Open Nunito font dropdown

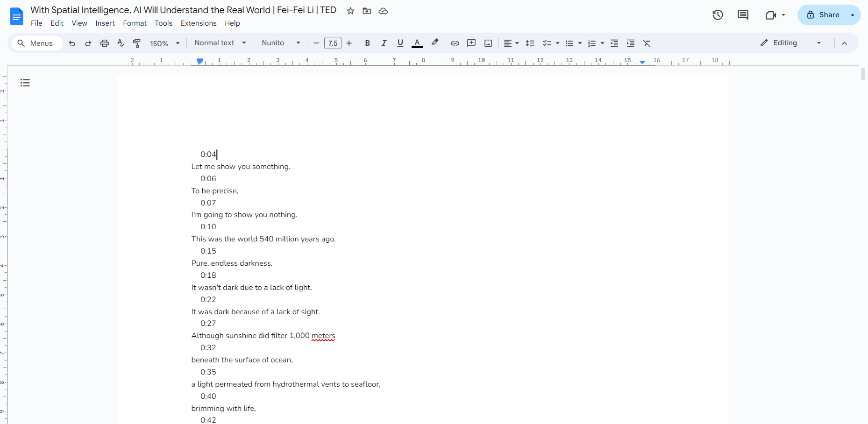tap(281, 43)
